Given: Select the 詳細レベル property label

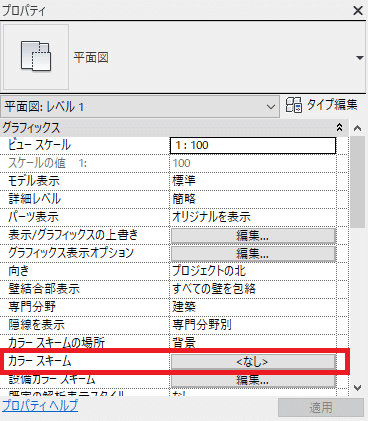Looking at the screenshot, I should pyautogui.click(x=35, y=199).
